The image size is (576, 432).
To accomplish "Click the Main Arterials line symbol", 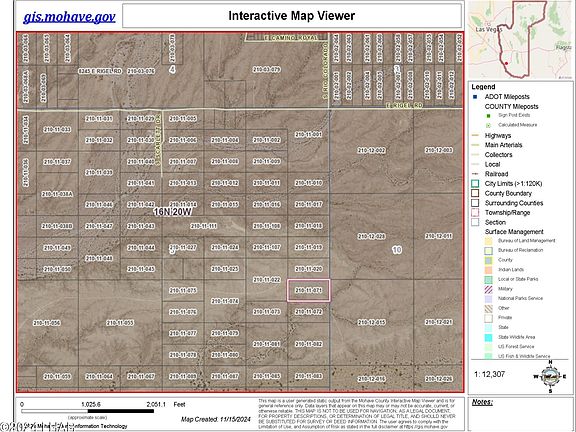I will click(x=475, y=145).
